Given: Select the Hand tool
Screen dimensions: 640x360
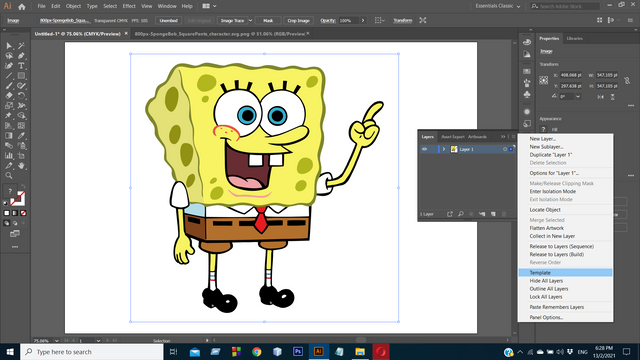Looking at the screenshot, I should pyautogui.click(x=21, y=165).
